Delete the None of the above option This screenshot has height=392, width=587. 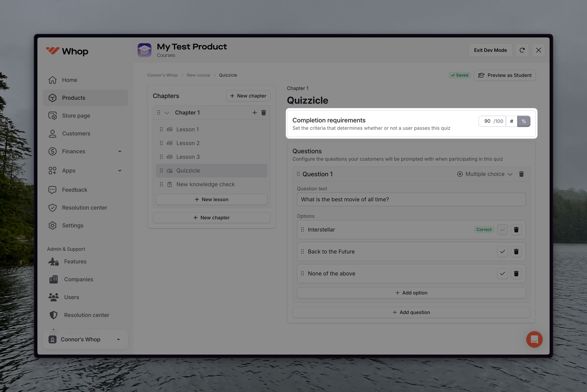[x=516, y=273]
